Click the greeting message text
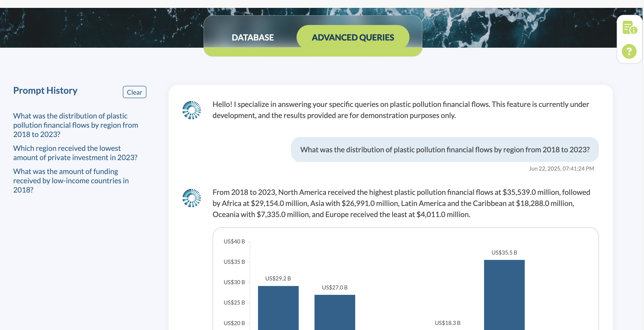Image resolution: width=644 pixels, height=330 pixels. [401, 110]
